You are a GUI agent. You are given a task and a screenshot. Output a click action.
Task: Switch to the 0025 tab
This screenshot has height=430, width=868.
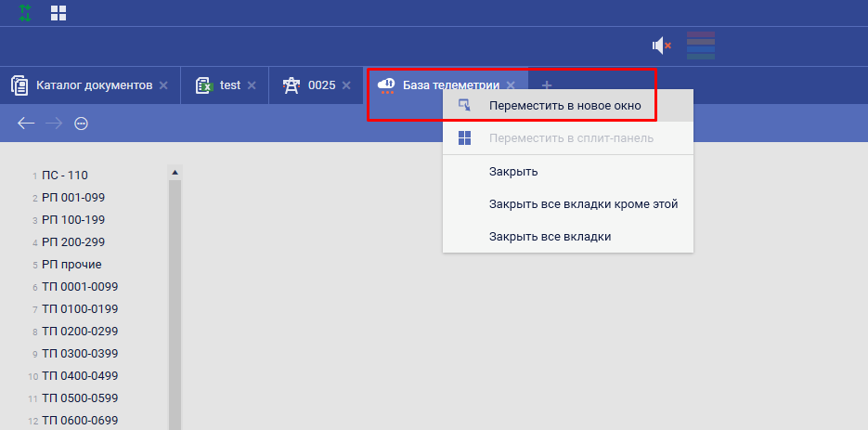coord(320,85)
